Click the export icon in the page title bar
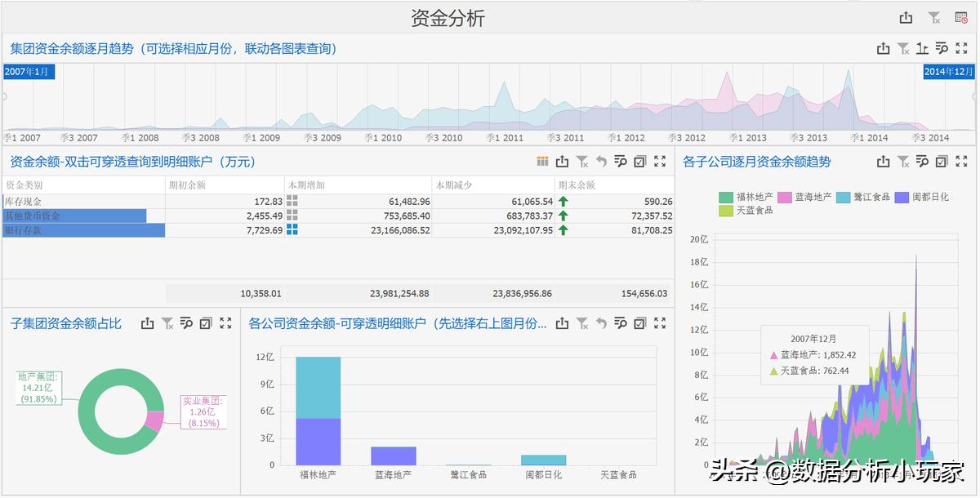980x498 pixels. click(906, 16)
